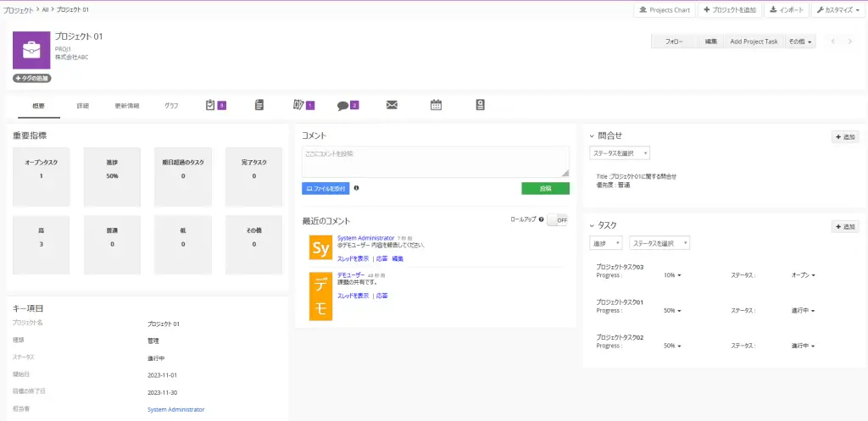Toggle the ロールアップ OFF switch
868x421 pixels.
[x=557, y=220]
